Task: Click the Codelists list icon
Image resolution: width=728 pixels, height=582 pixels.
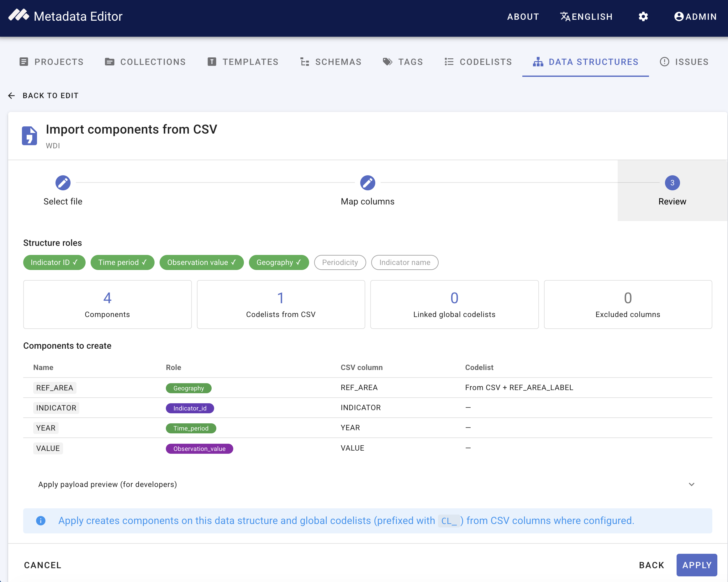Action: point(449,62)
